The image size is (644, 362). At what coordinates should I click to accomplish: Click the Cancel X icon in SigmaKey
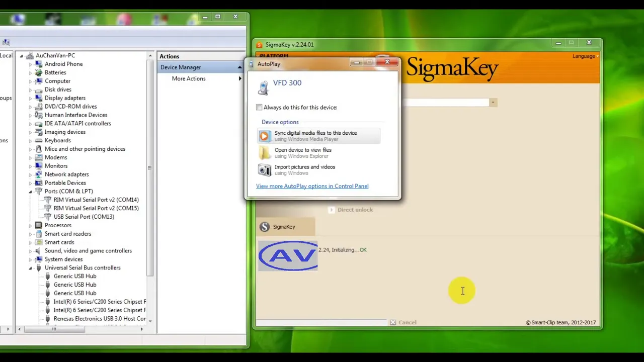pyautogui.click(x=393, y=322)
